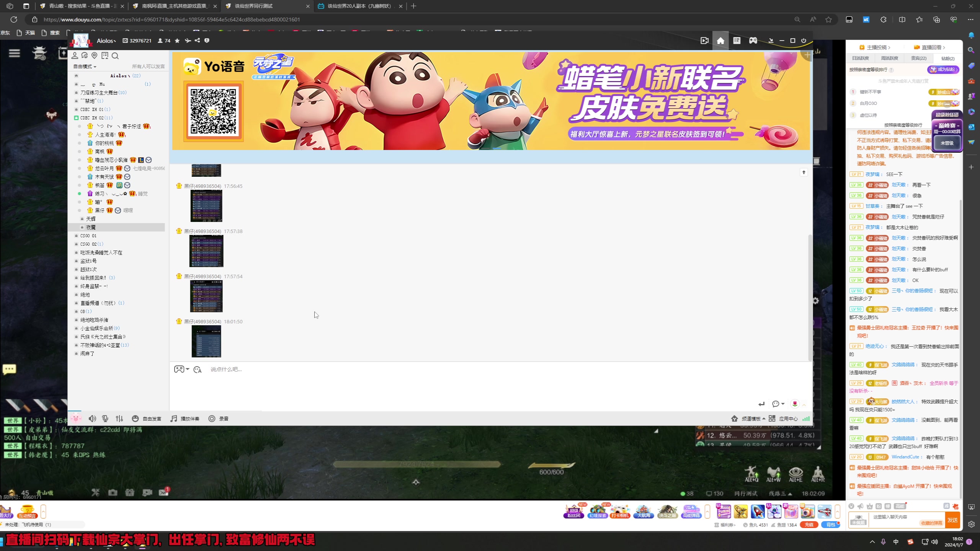The height and width of the screenshot is (551, 980).
Task: Mute the YY speaker volume icon
Action: tap(92, 419)
